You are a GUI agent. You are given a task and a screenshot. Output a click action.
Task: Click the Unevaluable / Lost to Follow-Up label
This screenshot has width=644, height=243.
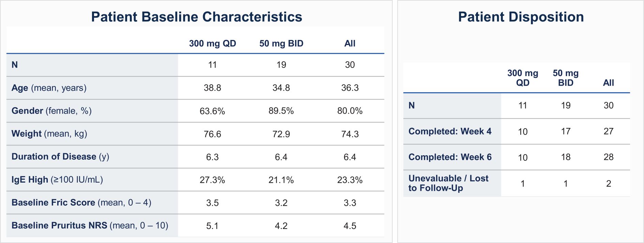tap(448, 183)
